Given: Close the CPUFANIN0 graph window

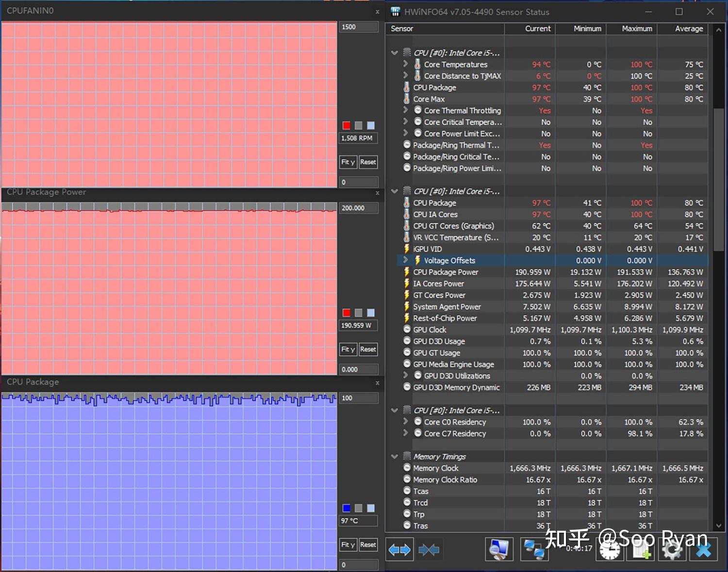Looking at the screenshot, I should (x=377, y=12).
